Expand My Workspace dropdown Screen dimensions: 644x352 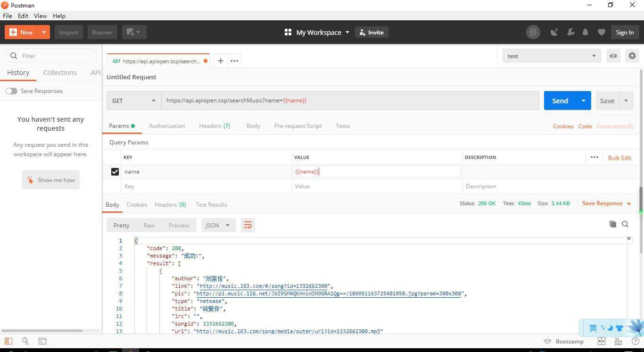pos(347,32)
